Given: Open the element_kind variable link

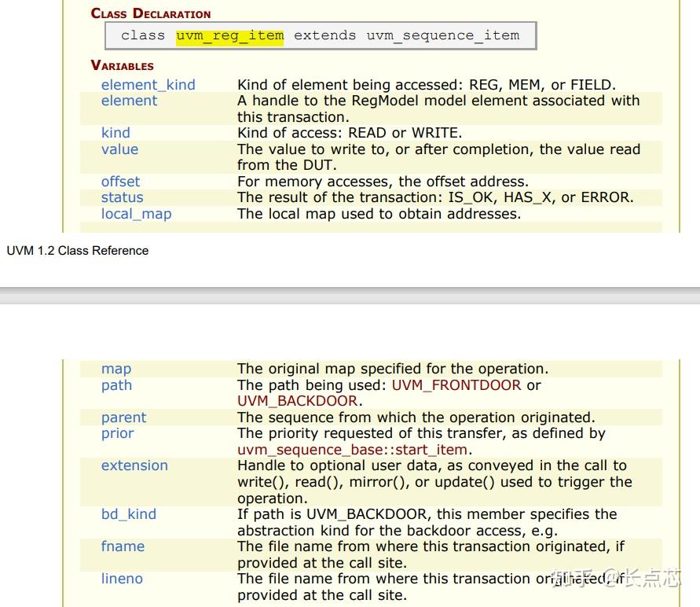Looking at the screenshot, I should click(148, 84).
